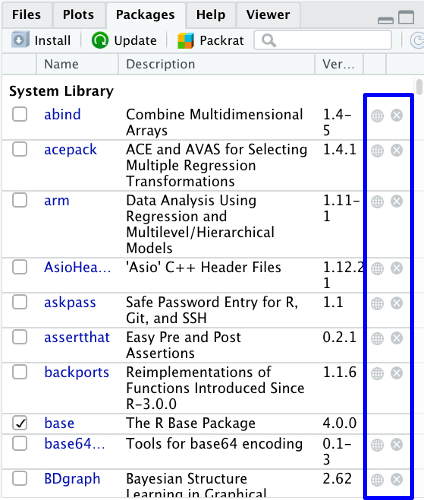Image resolution: width=424 pixels, height=500 pixels.
Task: Open the backports package link
Action: 77,372
